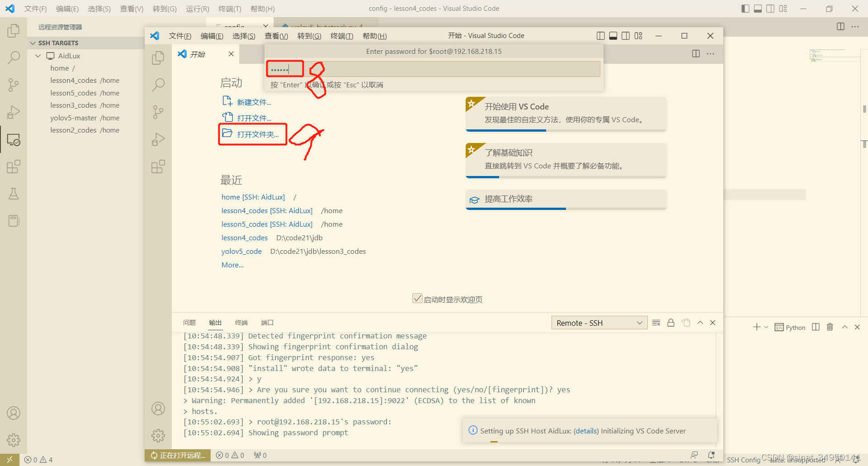The height and width of the screenshot is (466, 868).
Task: Open the Remote - SSH output channel dropdown
Action: pyautogui.click(x=599, y=323)
